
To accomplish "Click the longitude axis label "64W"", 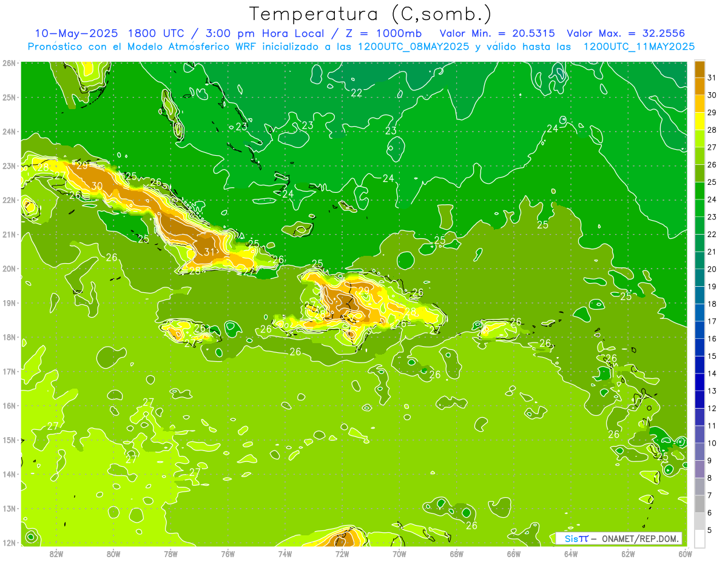I will point(571,554).
